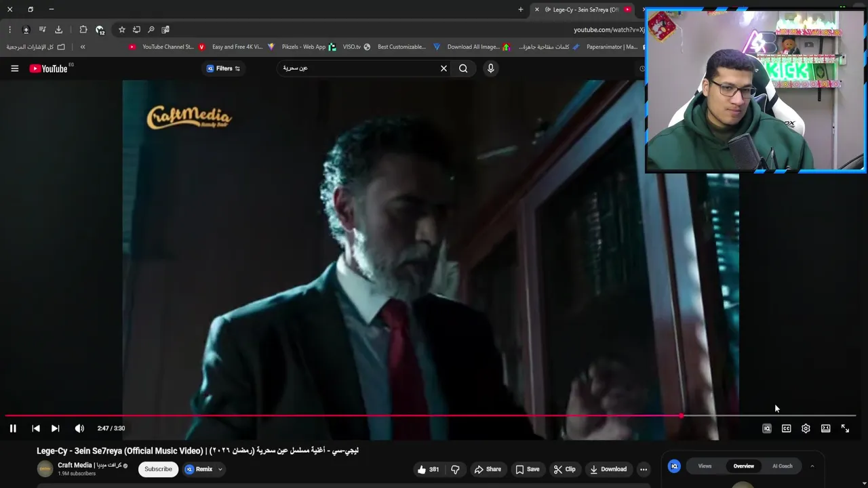
Task: Click translate icon in address bar
Action: point(165,30)
